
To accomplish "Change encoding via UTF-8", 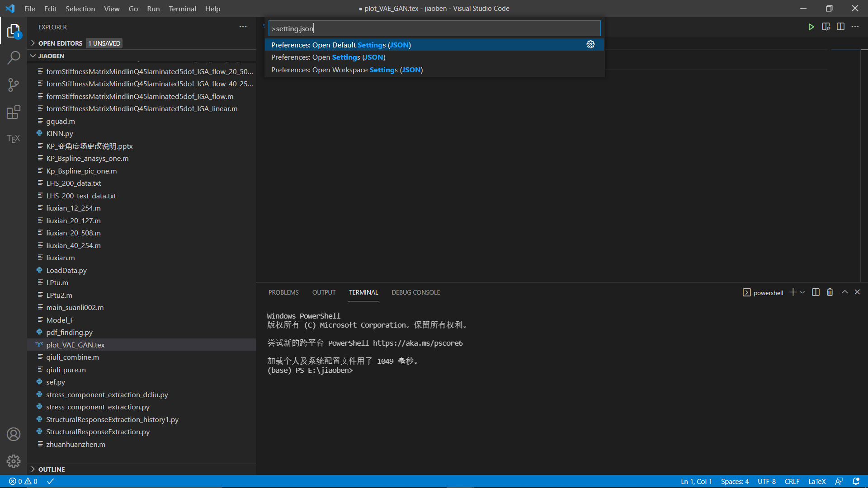I will (766, 482).
